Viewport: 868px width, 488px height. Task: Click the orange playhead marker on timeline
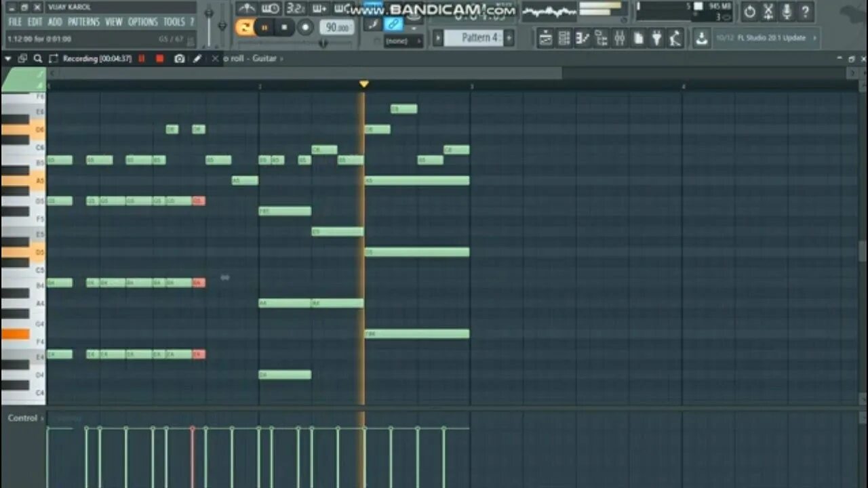[364, 84]
